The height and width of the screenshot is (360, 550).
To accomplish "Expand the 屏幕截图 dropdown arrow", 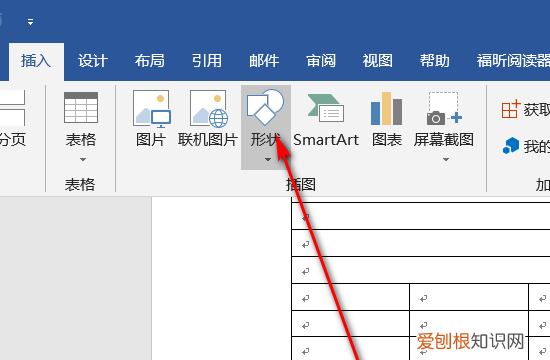I will [x=446, y=160].
